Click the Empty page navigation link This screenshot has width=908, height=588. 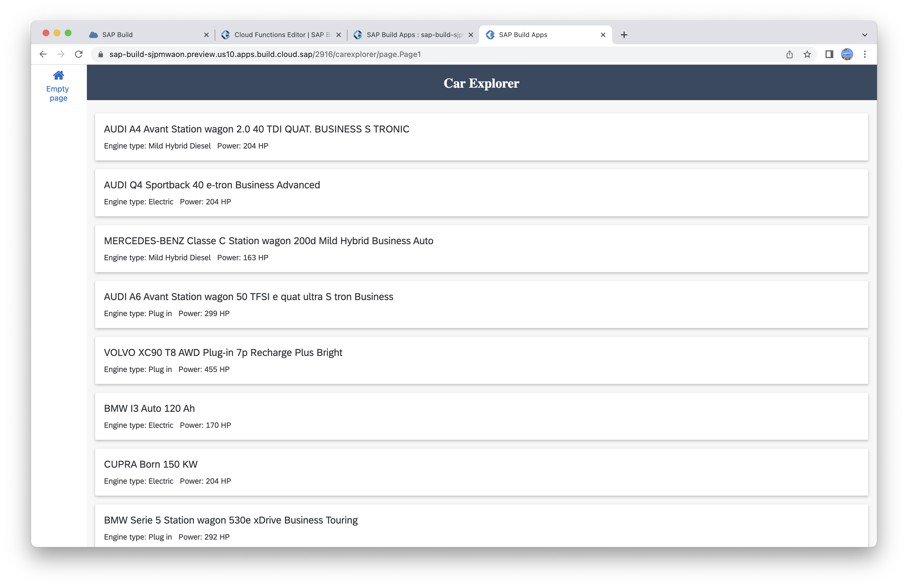click(x=58, y=93)
